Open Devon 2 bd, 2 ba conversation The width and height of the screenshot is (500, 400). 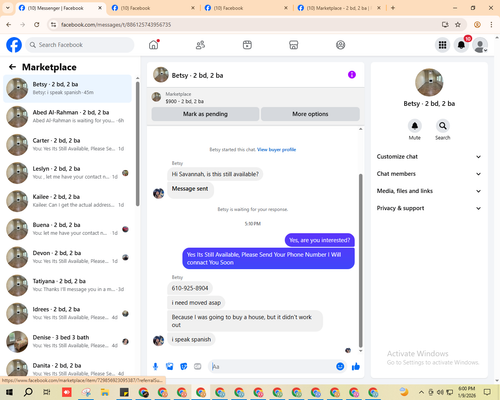click(68, 257)
